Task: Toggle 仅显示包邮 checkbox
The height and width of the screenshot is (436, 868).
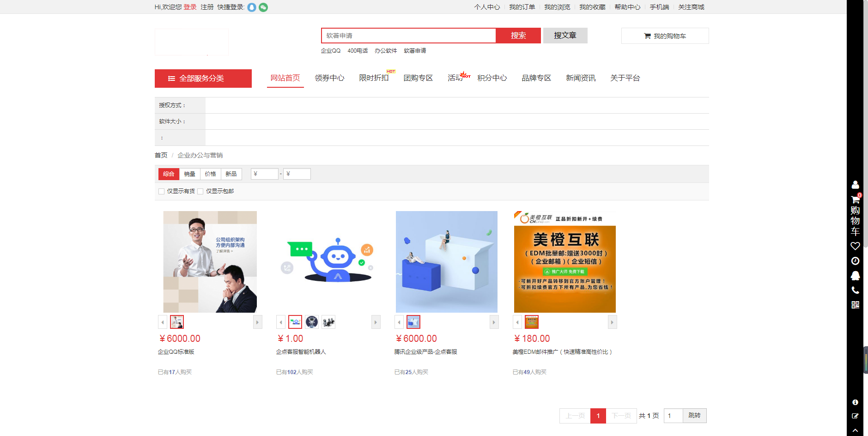Action: (200, 191)
